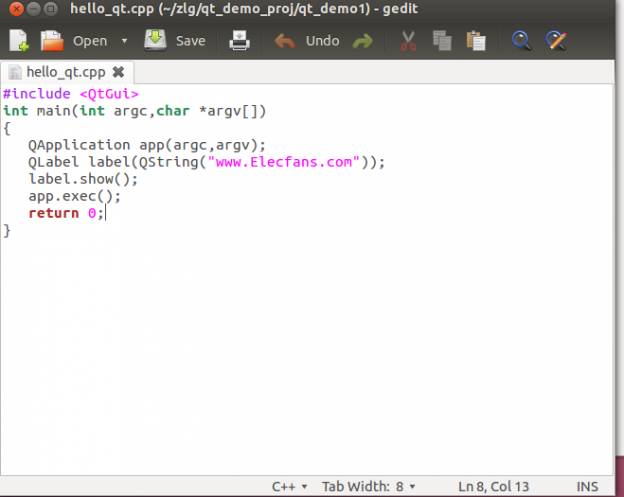Click the Open folder icon
Viewport: 624px width, 497px height.
[x=52, y=41]
